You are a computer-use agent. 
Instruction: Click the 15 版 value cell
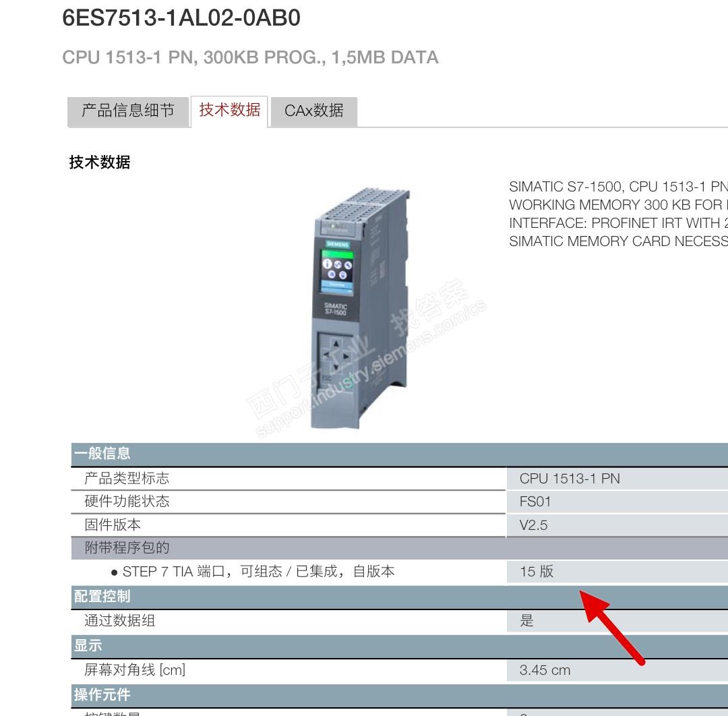(x=617, y=572)
